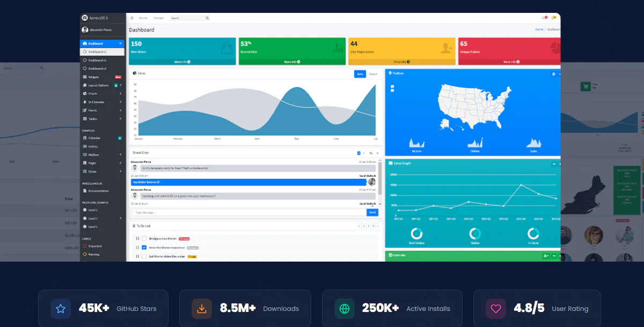
Task: Expand the Extras sidebar menu
Action: point(102,172)
